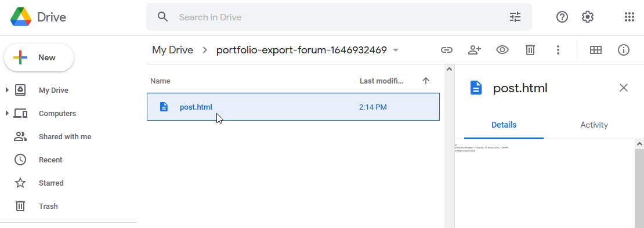Click in the Search in Drive field
The width and height of the screenshot is (644, 228).
(339, 17)
